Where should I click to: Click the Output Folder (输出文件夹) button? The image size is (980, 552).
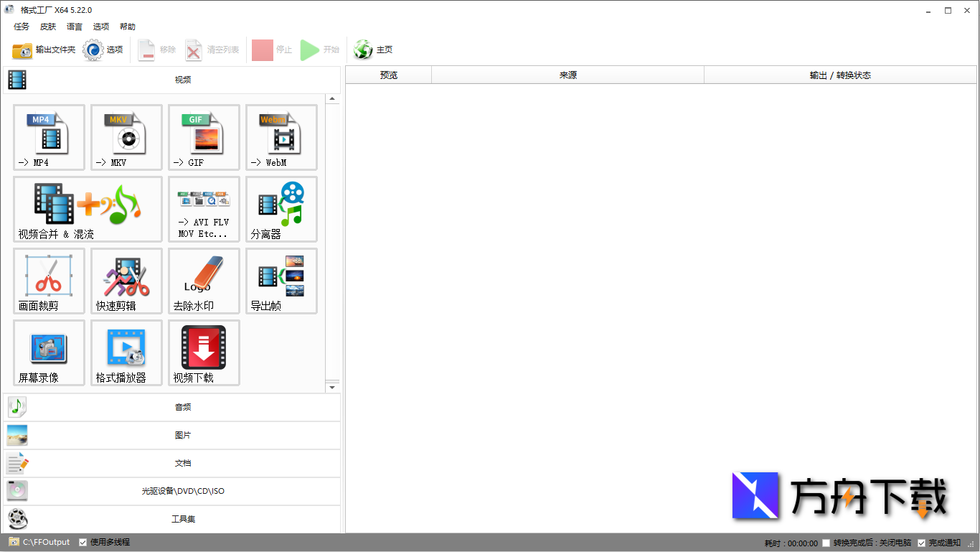point(44,50)
